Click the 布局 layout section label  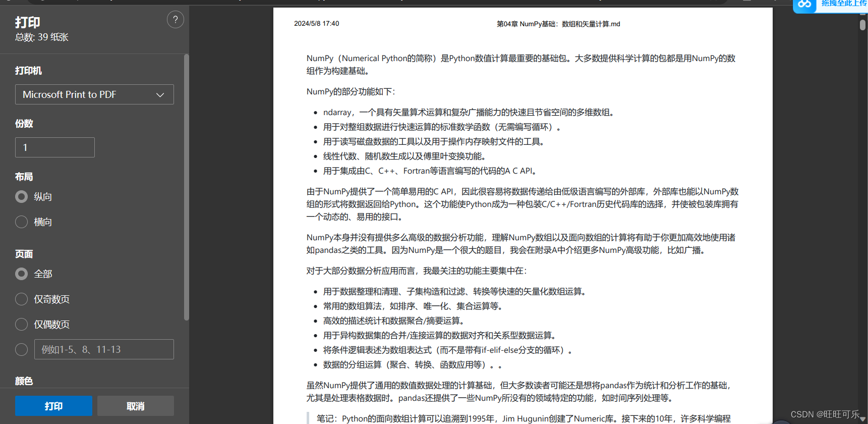24,177
